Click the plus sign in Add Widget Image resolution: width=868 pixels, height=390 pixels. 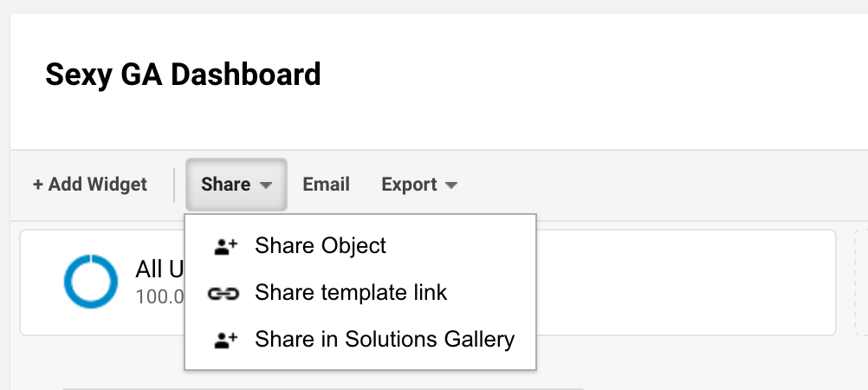pyautogui.click(x=37, y=185)
